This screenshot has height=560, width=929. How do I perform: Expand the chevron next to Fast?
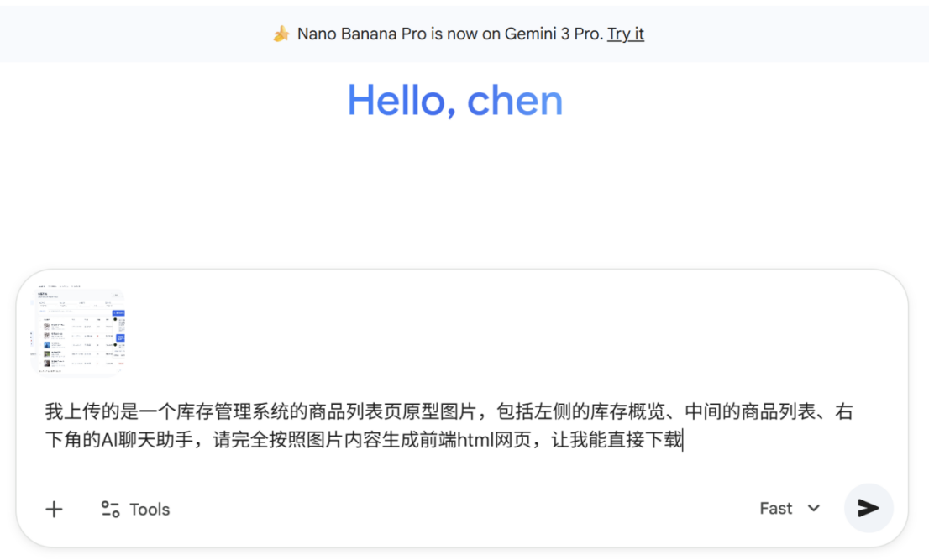[x=812, y=508]
